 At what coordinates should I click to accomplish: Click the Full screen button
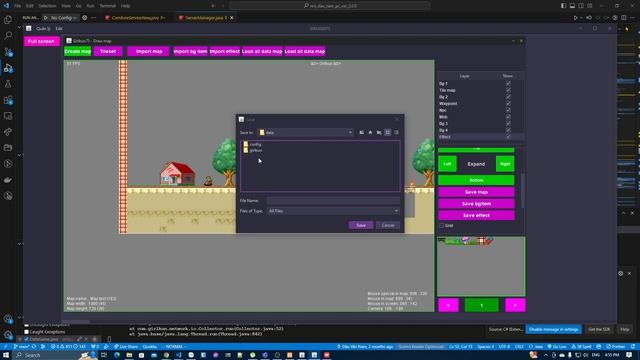[x=42, y=41]
